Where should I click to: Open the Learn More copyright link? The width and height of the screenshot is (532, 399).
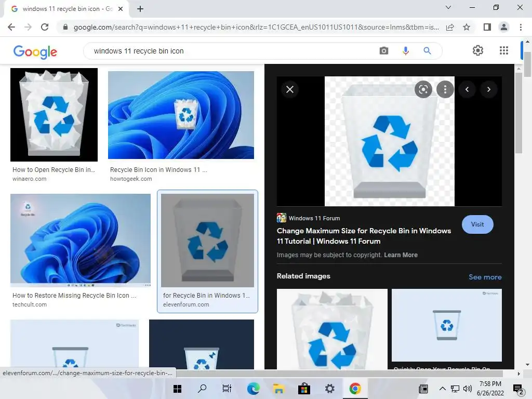[x=401, y=255]
